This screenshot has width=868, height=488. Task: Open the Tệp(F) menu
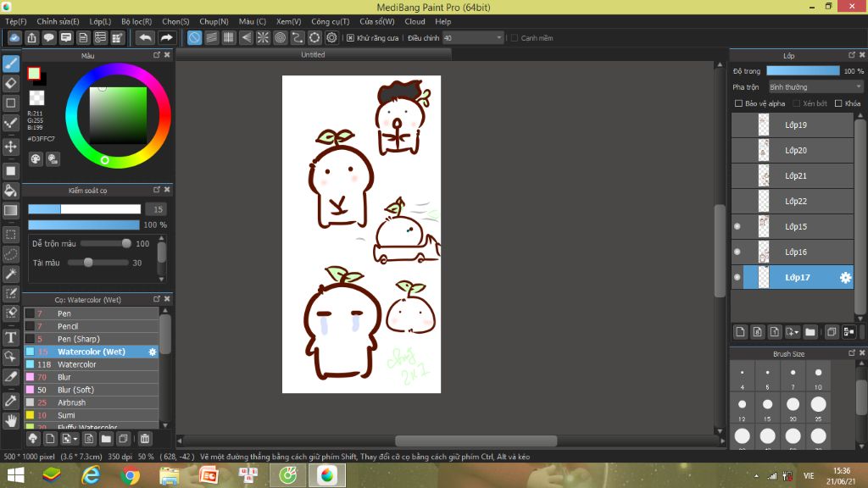(x=15, y=21)
